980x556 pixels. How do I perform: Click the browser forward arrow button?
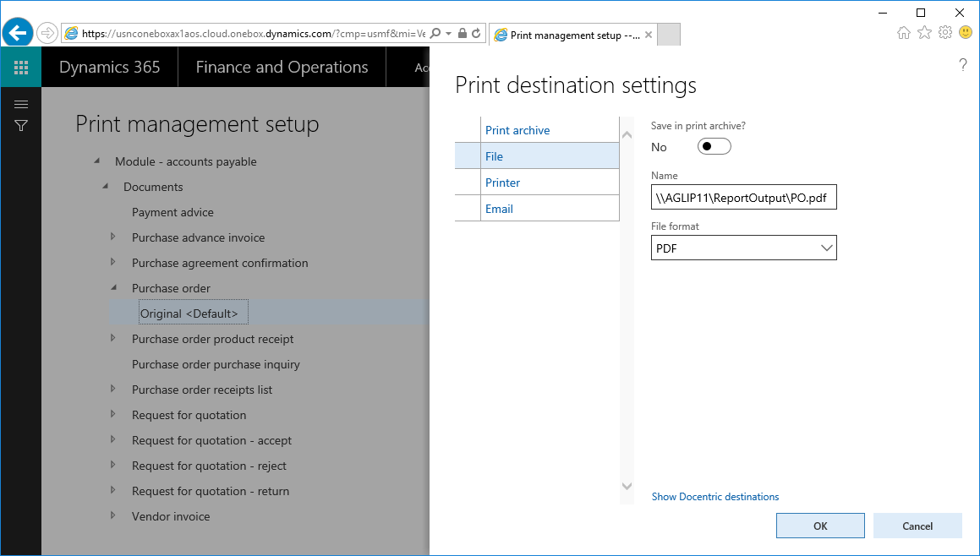tap(47, 33)
